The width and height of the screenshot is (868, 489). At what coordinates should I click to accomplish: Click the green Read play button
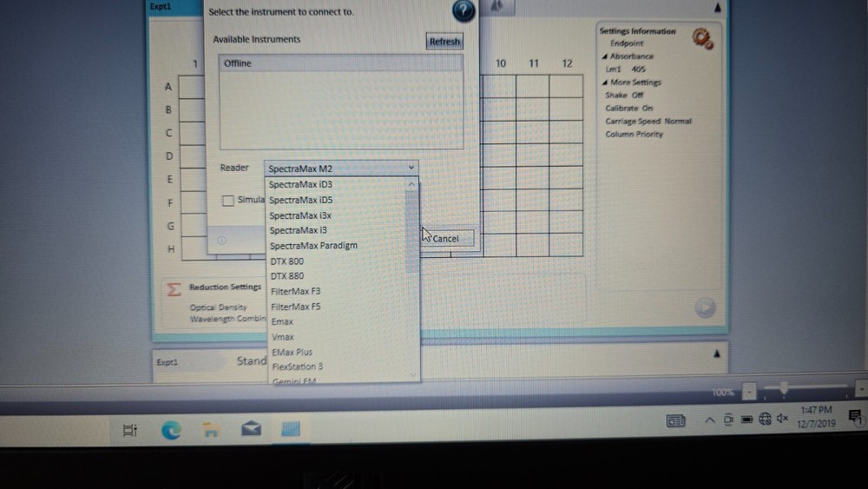(705, 307)
